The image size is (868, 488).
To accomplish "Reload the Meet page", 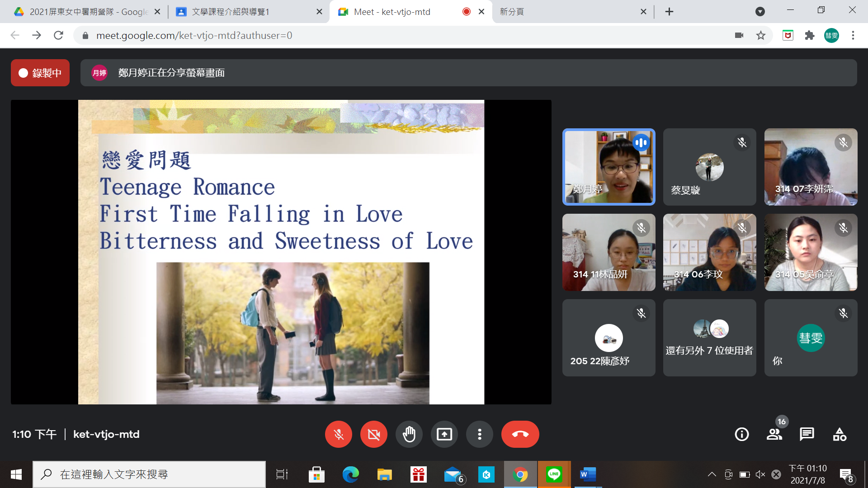I will coord(58,35).
